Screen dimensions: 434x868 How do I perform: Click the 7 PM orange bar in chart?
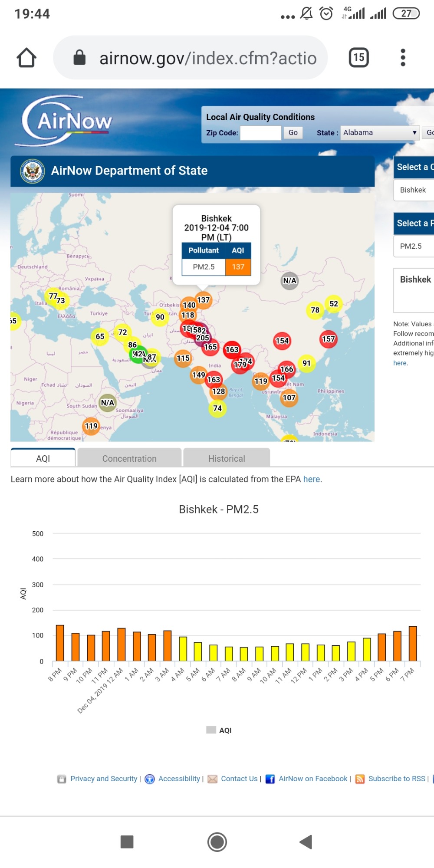point(413,644)
